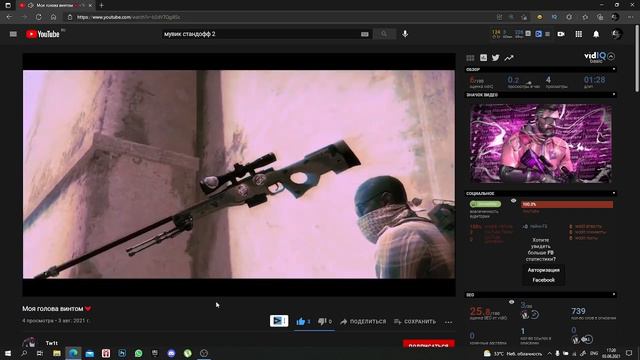This screenshot has height=360, width=640.
Task: Collapse the vidIQ panel with chevron
Action: click(611, 57)
